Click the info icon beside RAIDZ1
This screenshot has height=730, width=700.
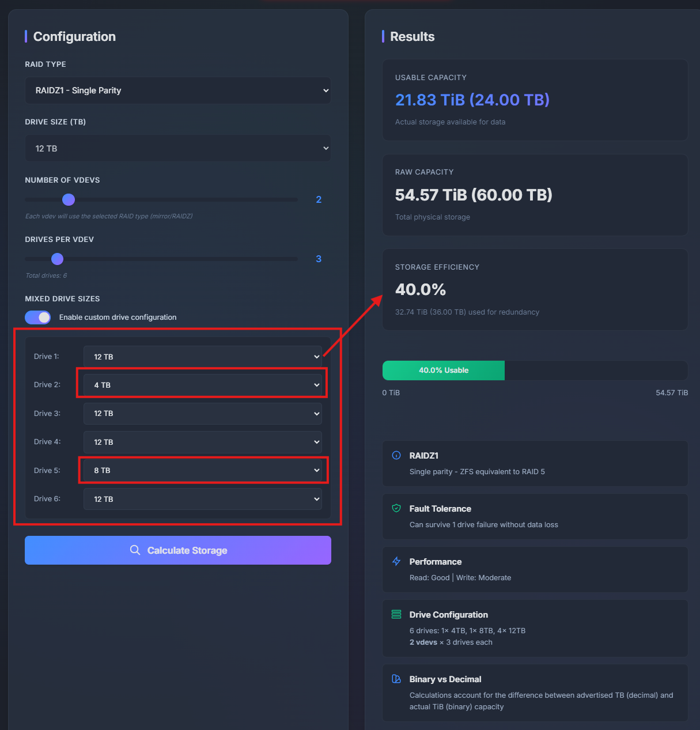coord(396,455)
